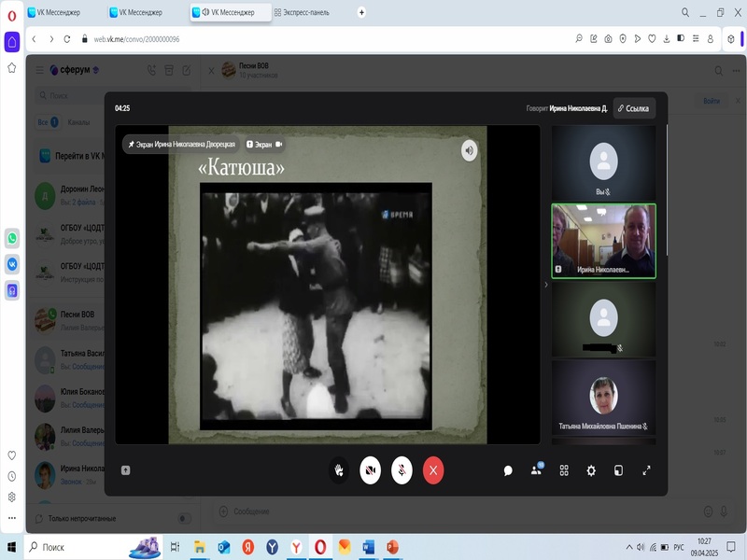This screenshot has height=560, width=747.
Task: Show hidden tray icons chevron
Action: pos(629,547)
